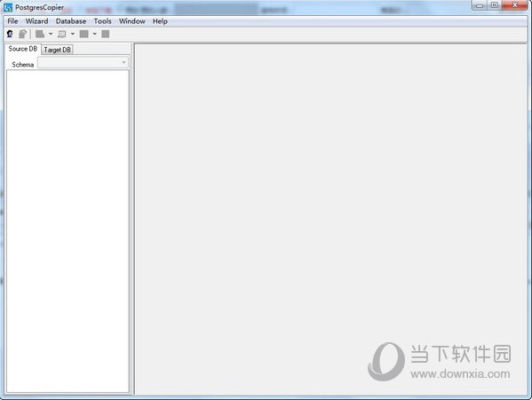Click the second toolbar icon beside the wizard
Image resolution: width=532 pixels, height=400 pixels.
tap(22, 34)
